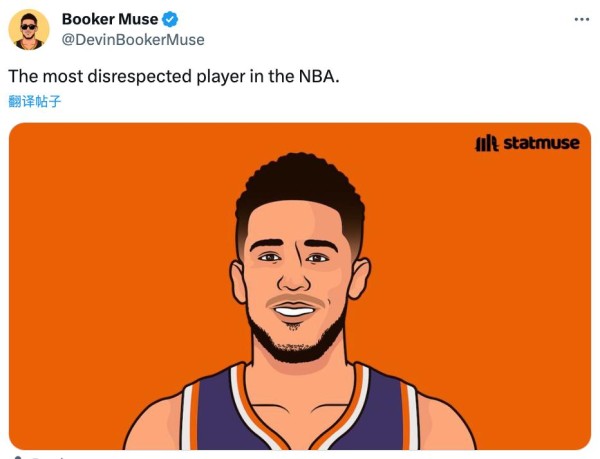Screen dimensions: 600x459
Task: Open the three-dot more options menu
Action: (x=582, y=20)
